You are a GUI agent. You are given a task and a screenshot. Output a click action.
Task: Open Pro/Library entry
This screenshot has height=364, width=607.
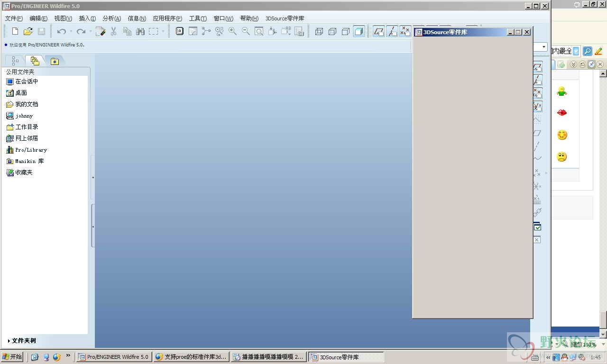[27, 150]
